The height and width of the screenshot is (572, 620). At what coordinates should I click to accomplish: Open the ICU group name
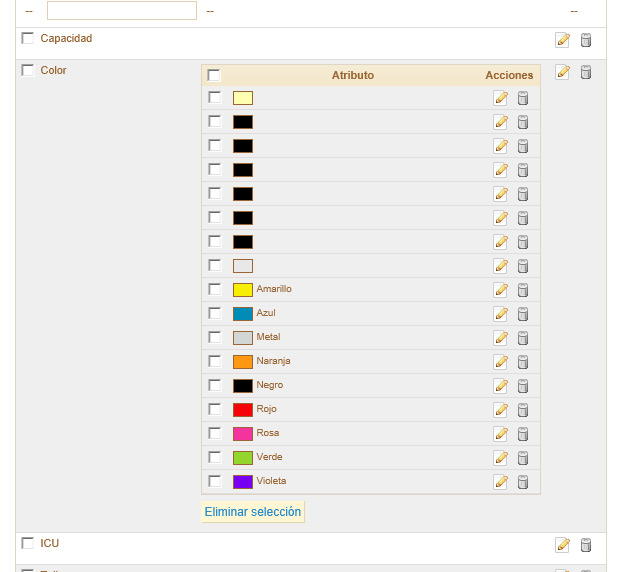[x=49, y=543]
